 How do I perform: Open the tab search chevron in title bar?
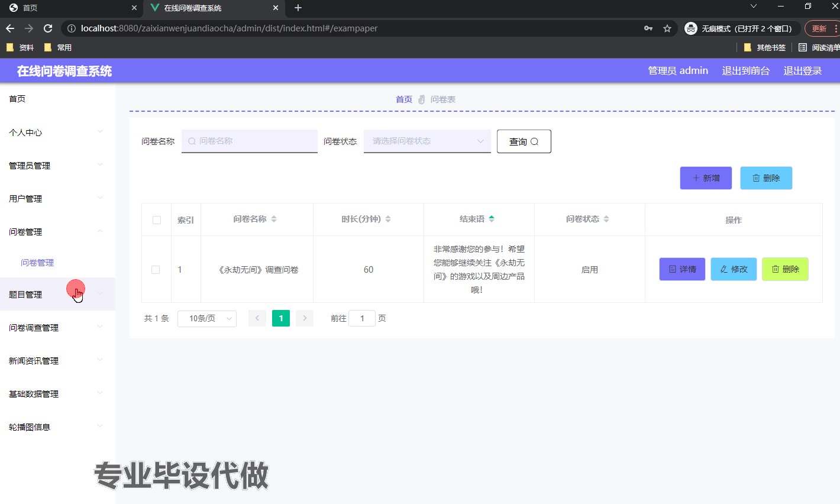[x=753, y=6]
